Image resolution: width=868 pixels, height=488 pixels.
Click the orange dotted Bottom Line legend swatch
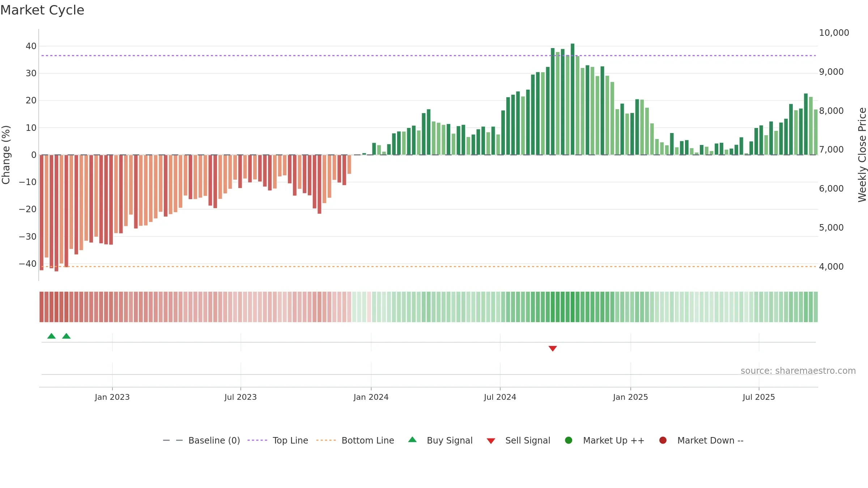point(326,440)
